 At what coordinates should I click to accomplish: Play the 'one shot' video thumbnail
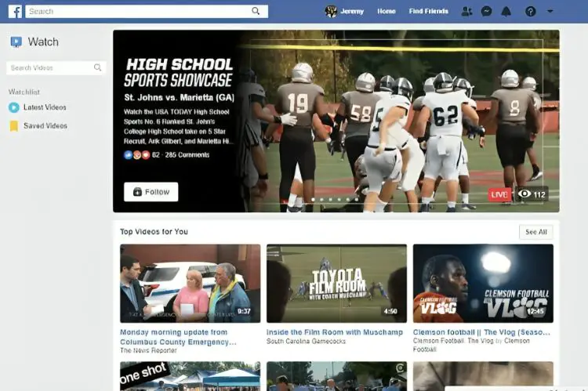click(x=191, y=376)
